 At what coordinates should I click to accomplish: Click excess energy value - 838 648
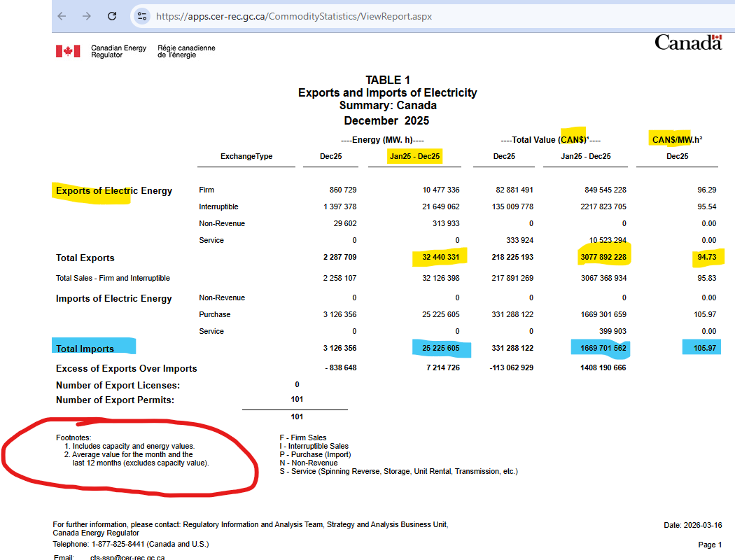pyautogui.click(x=341, y=368)
